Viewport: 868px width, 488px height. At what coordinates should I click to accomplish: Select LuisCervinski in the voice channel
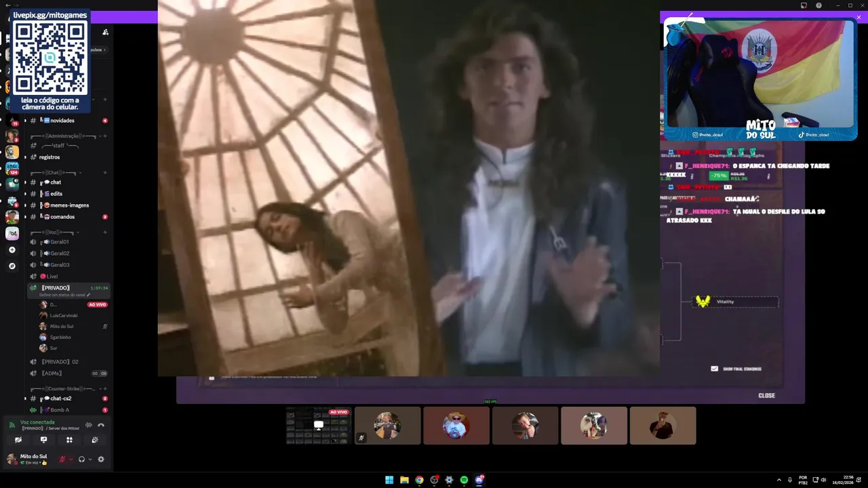[x=63, y=316]
